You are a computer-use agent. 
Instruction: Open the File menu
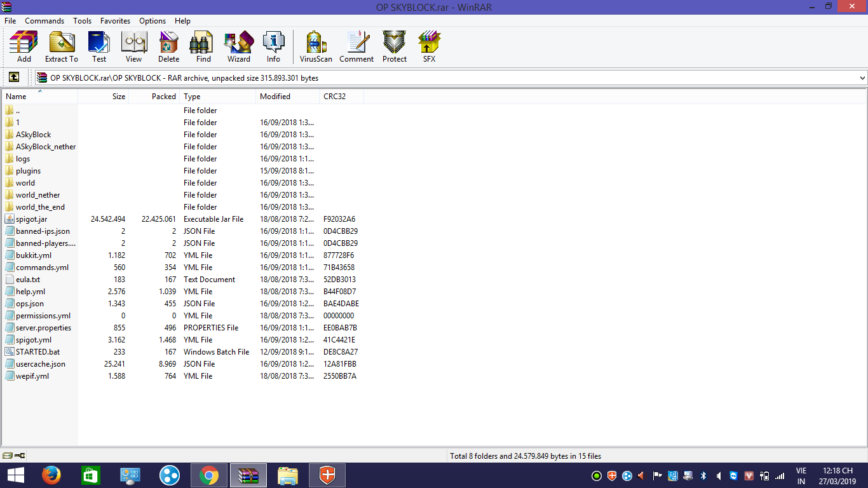click(10, 21)
